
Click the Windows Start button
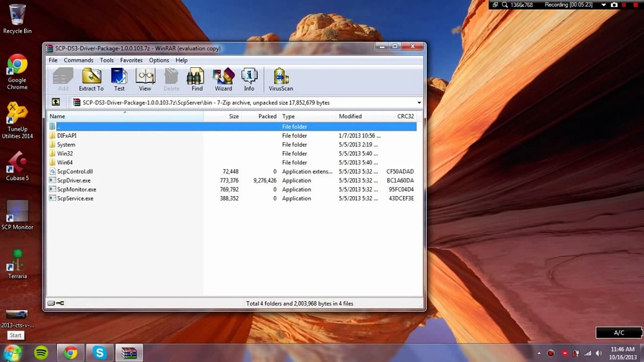click(x=13, y=352)
